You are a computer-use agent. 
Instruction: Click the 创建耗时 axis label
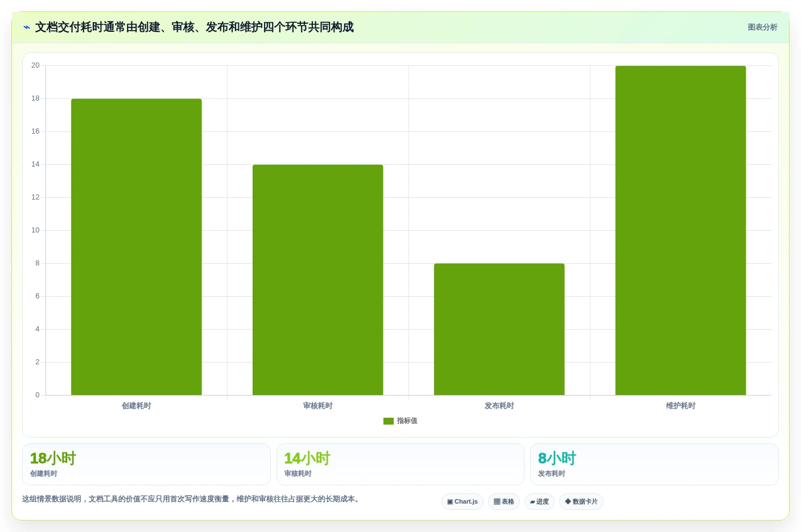137,406
